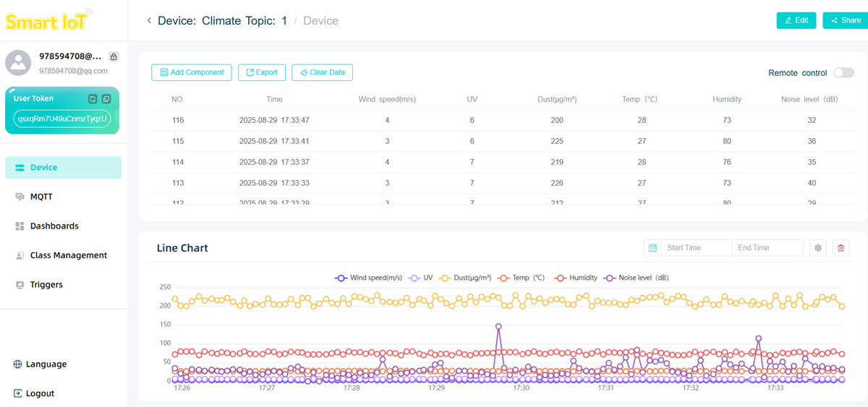Viewport: 868px width, 407px height.
Task: Click the lock icon beside the account name
Action: point(114,56)
